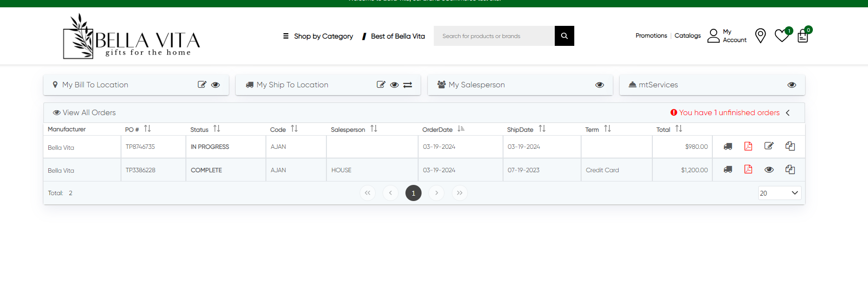View My Bill To Location details
Screen dimensions: 868x282
215,85
